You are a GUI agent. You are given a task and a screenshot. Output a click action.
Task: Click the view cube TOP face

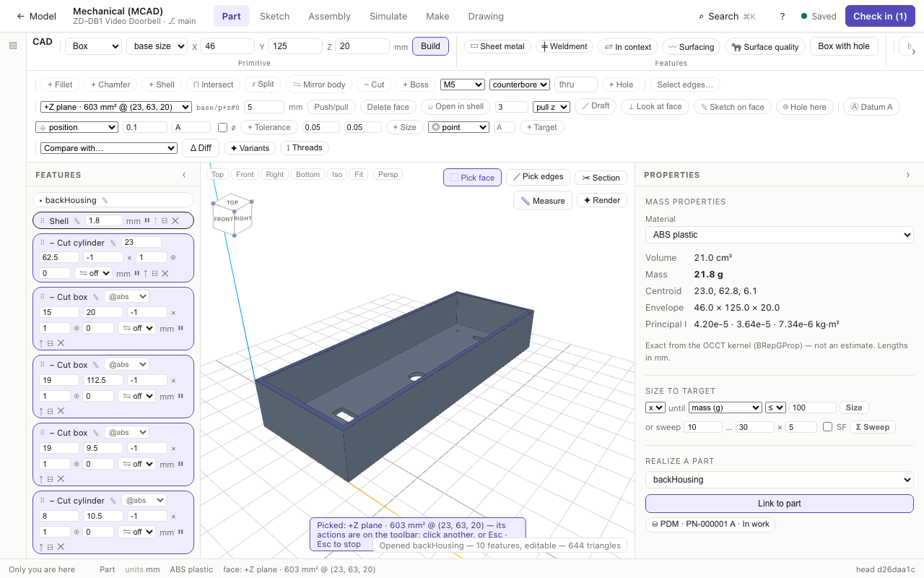tap(232, 203)
